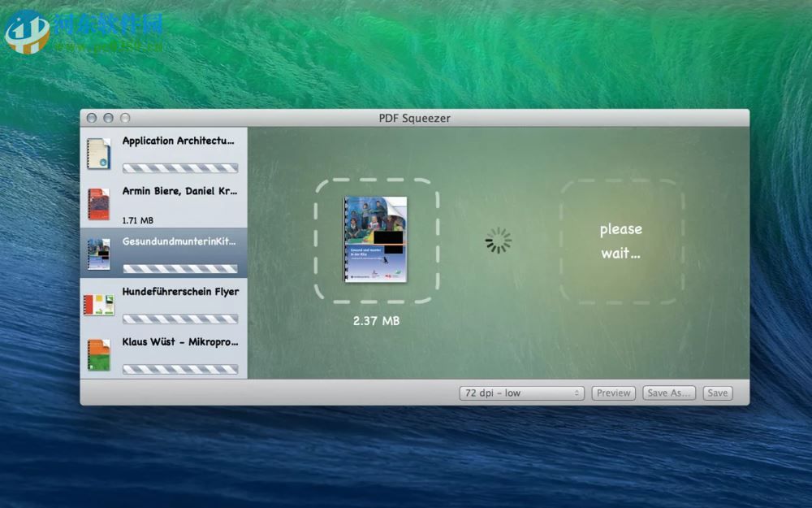Click the compressed output drop zone showing please wait
Screen dimensions: 812x508
[x=621, y=241]
